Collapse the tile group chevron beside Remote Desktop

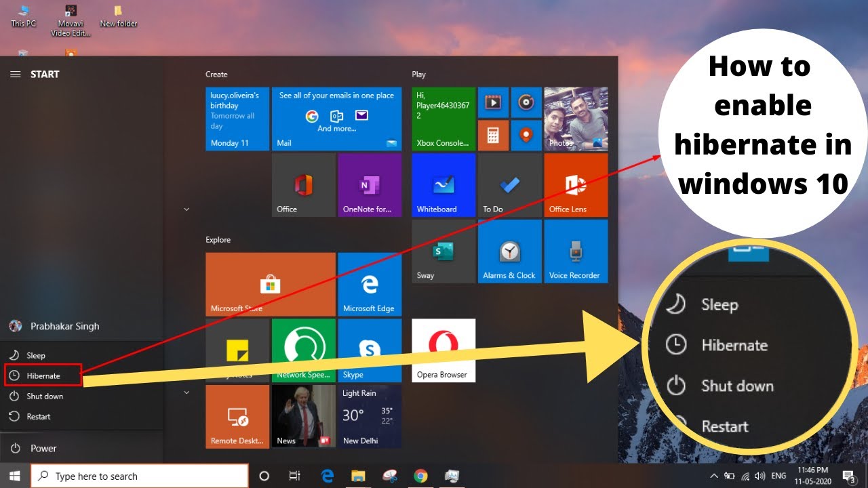[186, 392]
